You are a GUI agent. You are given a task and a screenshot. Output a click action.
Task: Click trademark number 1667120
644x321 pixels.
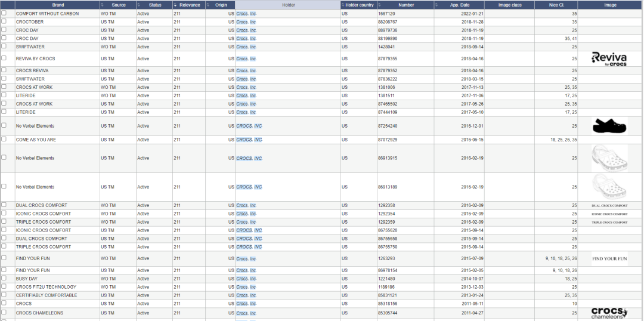tap(386, 14)
